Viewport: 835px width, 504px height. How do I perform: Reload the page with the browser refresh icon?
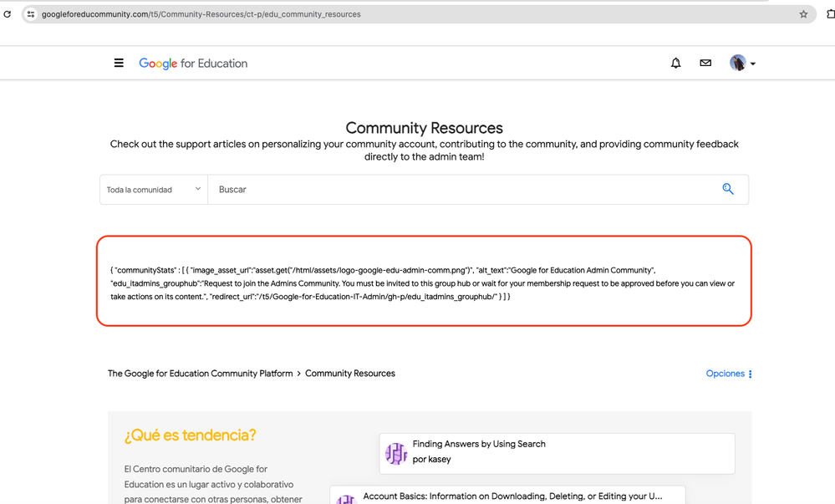[x=7, y=14]
